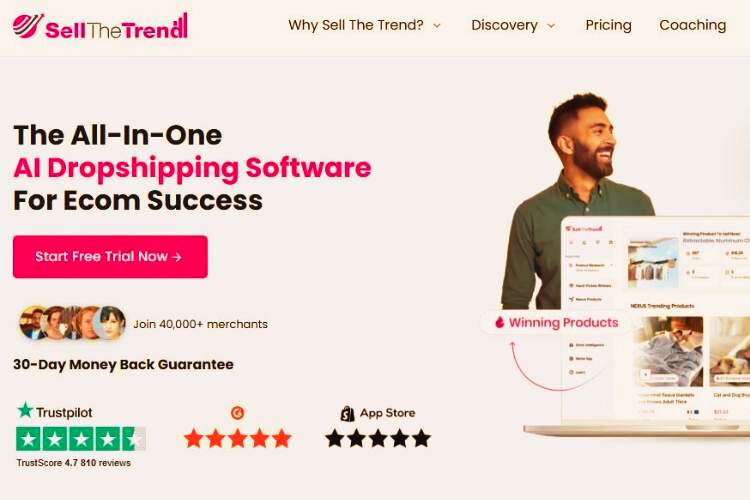The height and width of the screenshot is (500, 750).
Task: Click the Winning Products flame icon
Action: [x=499, y=322]
